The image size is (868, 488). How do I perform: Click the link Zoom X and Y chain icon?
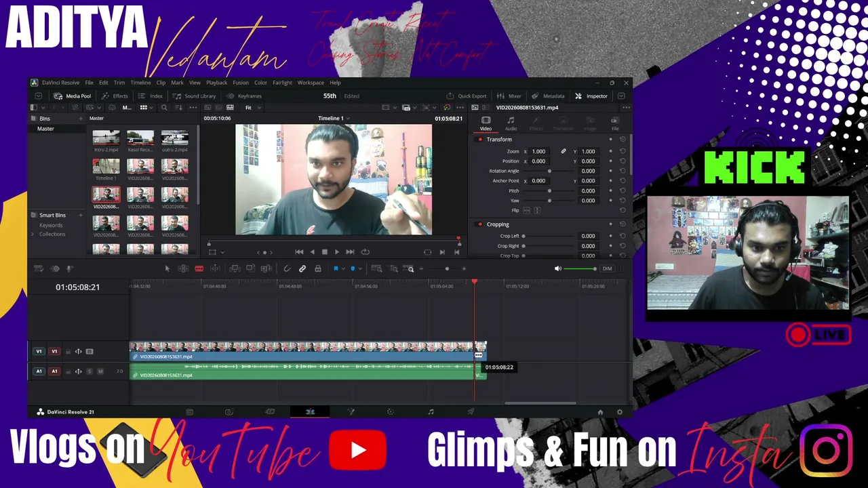(563, 152)
